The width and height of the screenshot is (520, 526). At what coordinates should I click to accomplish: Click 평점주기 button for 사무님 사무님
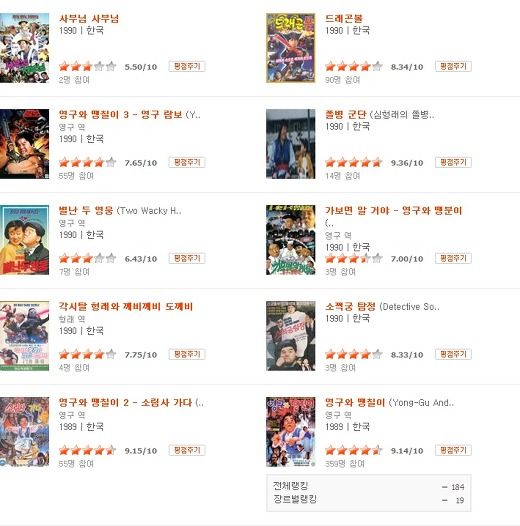point(187,66)
